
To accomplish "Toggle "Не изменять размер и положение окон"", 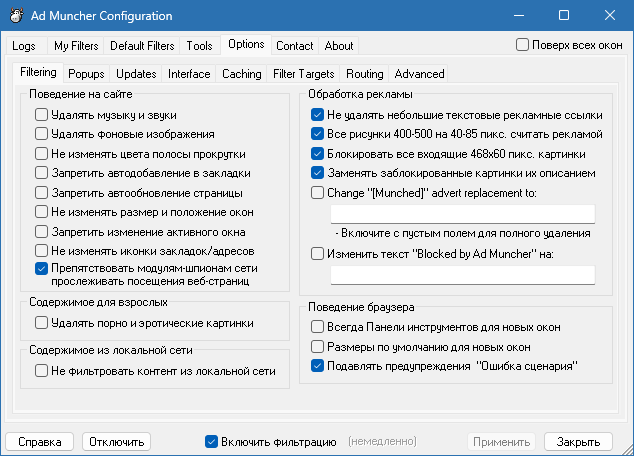I will (41, 211).
